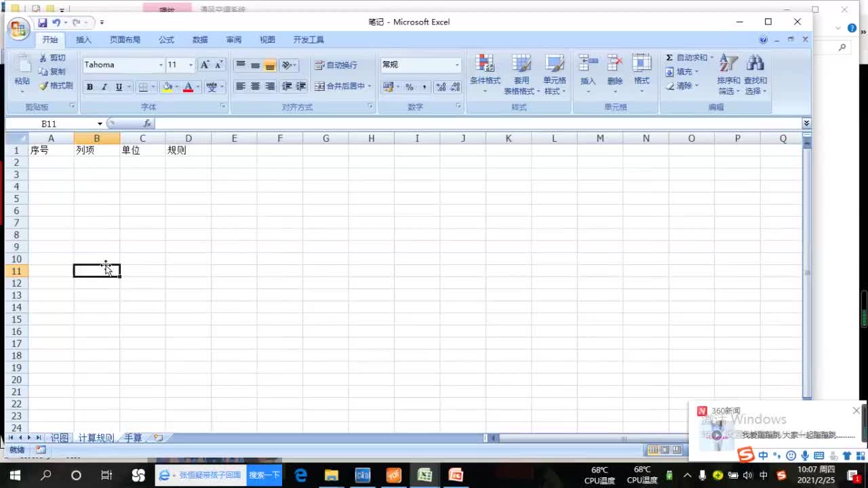Screen dimensions: 868x488
Task: Open Format as Table 套用表格格式
Action: click(521, 75)
